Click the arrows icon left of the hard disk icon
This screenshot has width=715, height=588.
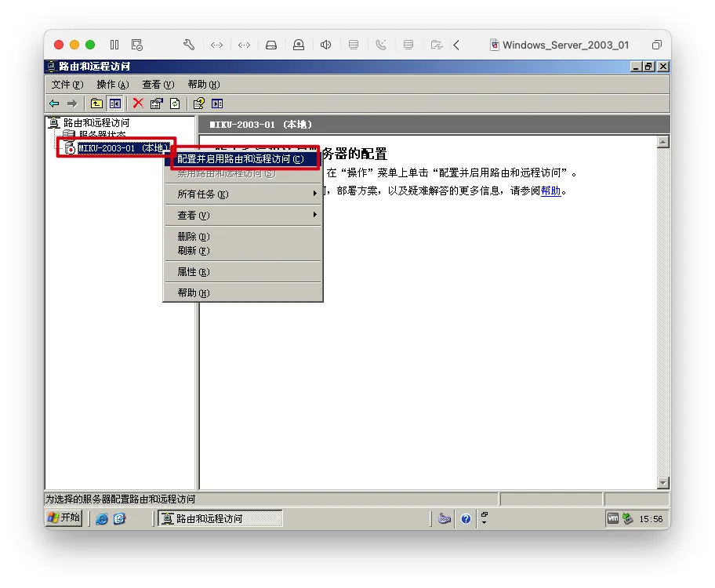(x=244, y=45)
